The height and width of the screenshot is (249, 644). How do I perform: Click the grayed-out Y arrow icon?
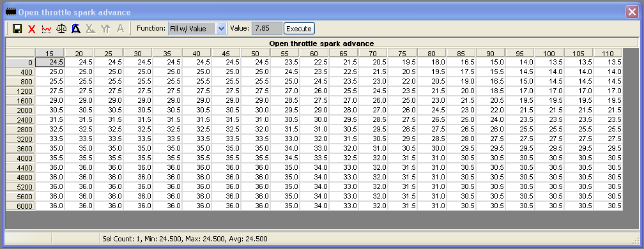tap(105, 29)
